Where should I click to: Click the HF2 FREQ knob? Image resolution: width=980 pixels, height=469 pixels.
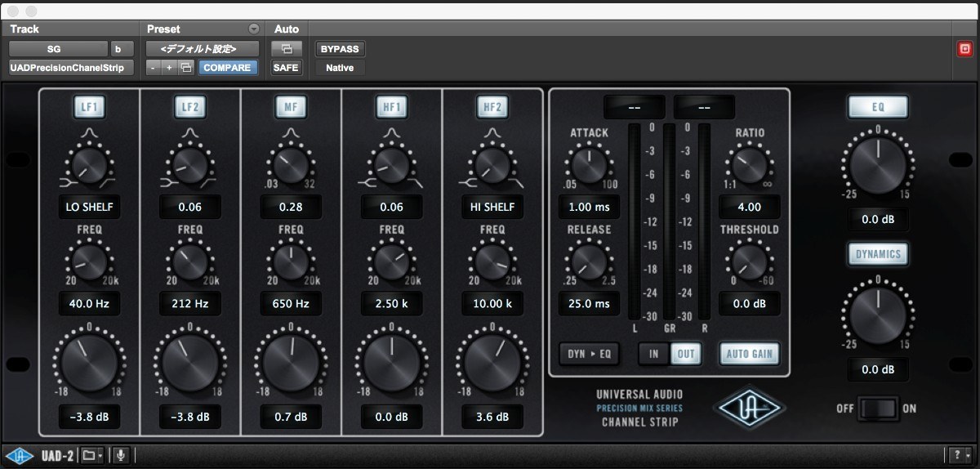click(492, 261)
